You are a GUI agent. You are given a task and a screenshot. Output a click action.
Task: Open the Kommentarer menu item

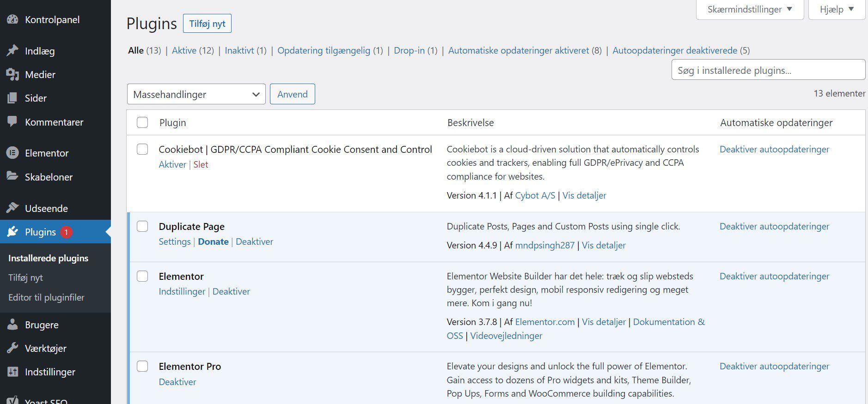tap(54, 122)
